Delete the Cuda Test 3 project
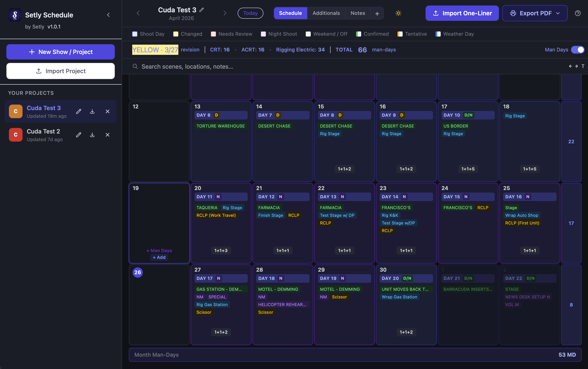588x369 pixels. coord(107,112)
